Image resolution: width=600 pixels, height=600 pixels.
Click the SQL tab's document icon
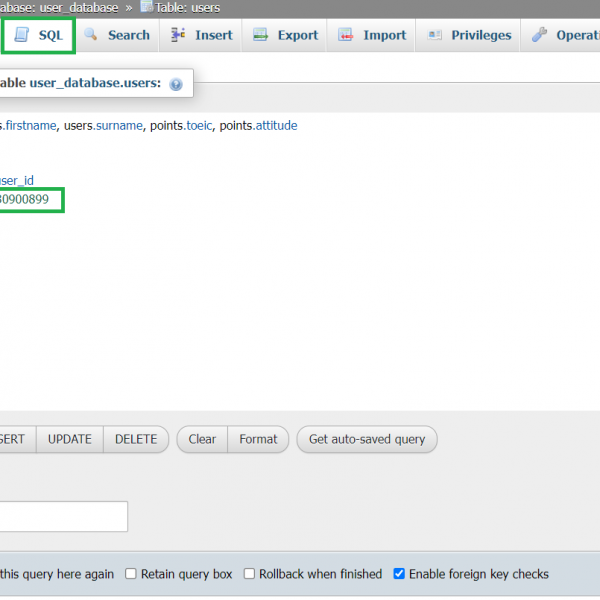coord(21,35)
